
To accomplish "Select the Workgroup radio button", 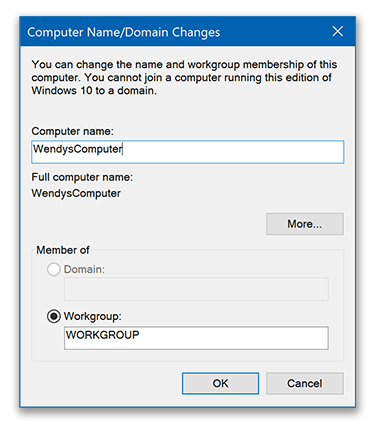I will click(x=54, y=316).
